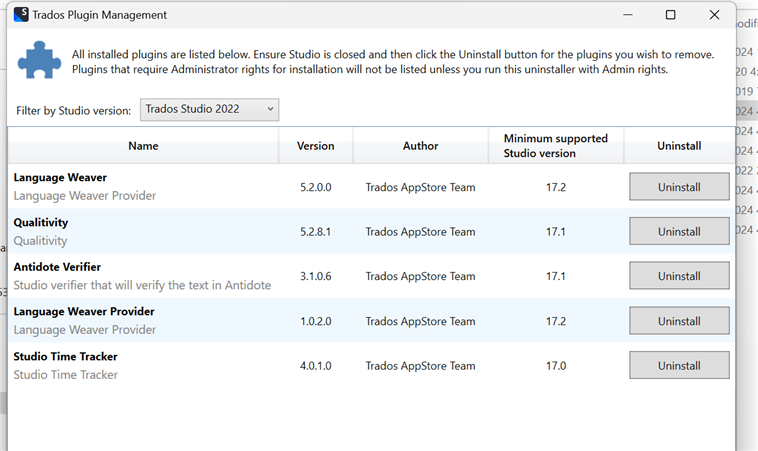
Task: Select the bold Language Weaver plugin name
Action: click(60, 177)
